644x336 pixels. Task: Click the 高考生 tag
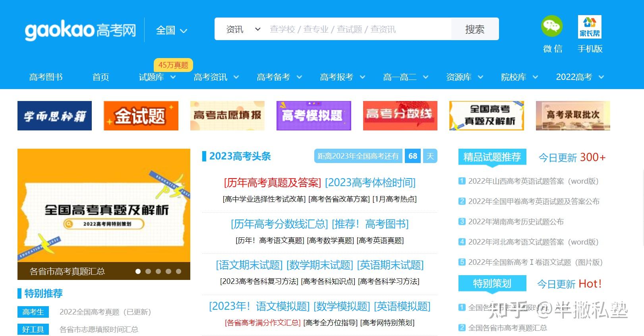tap(33, 312)
